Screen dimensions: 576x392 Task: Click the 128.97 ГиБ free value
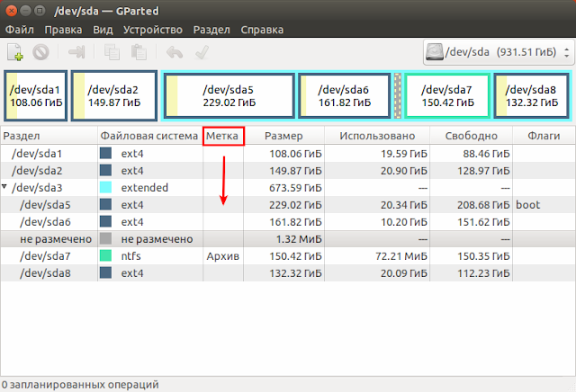coord(483,171)
